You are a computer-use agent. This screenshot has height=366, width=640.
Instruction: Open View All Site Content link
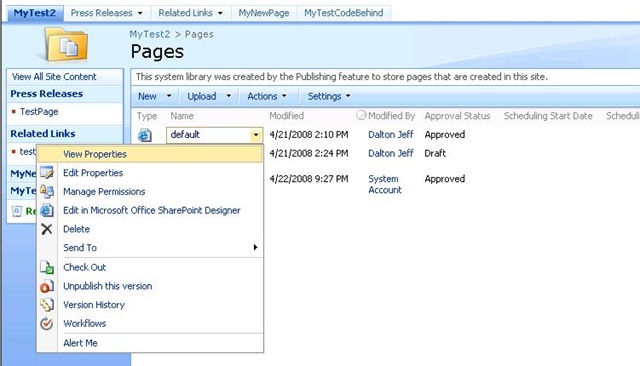pos(54,77)
